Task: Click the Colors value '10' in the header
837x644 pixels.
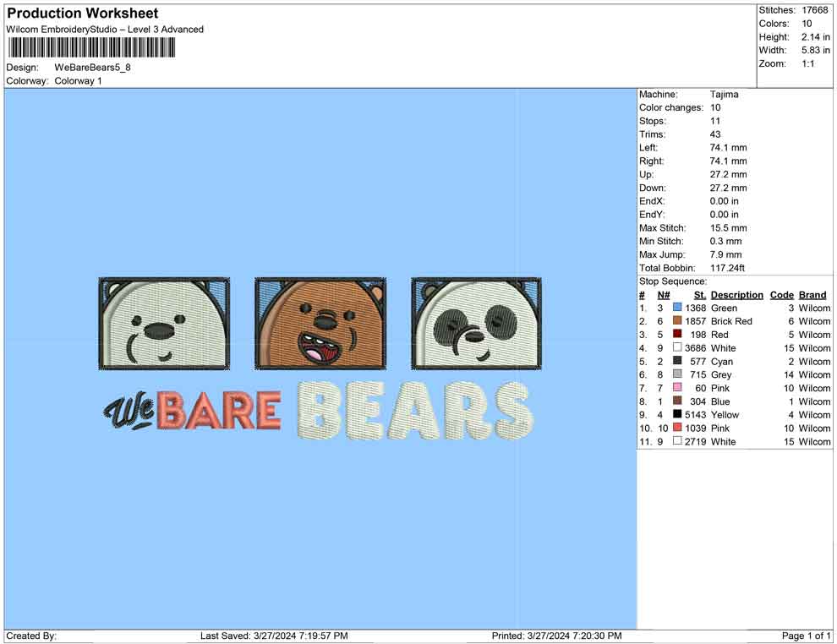Action: click(807, 24)
